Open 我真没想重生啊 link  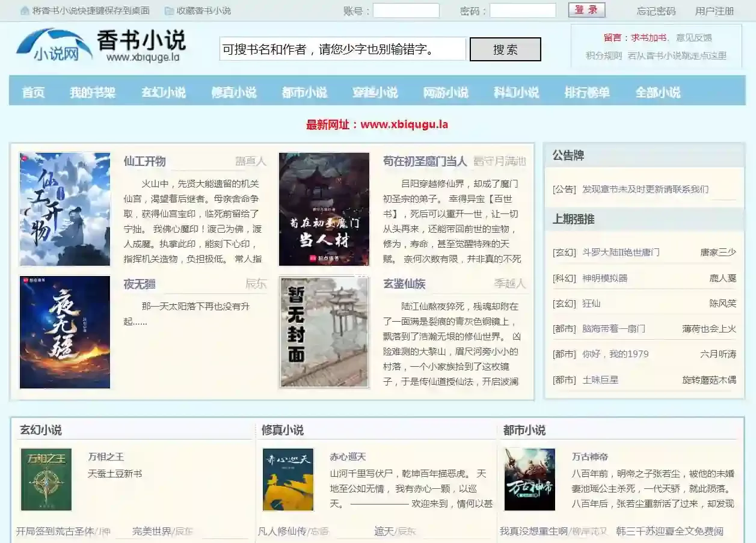pyautogui.click(x=533, y=531)
